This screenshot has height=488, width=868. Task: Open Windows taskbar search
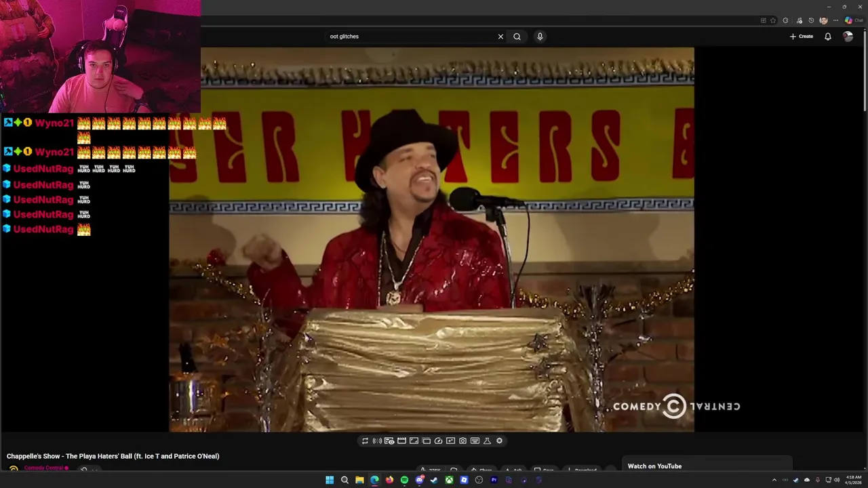coord(344,480)
